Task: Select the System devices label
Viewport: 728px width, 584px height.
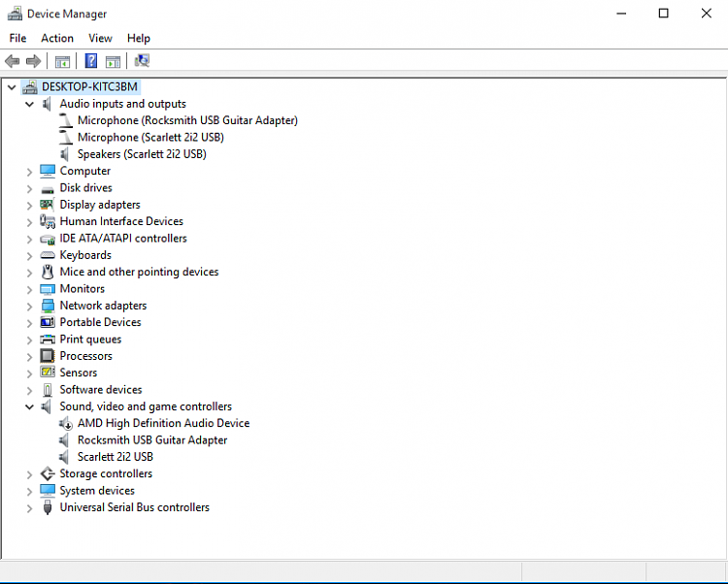Action: pos(97,490)
